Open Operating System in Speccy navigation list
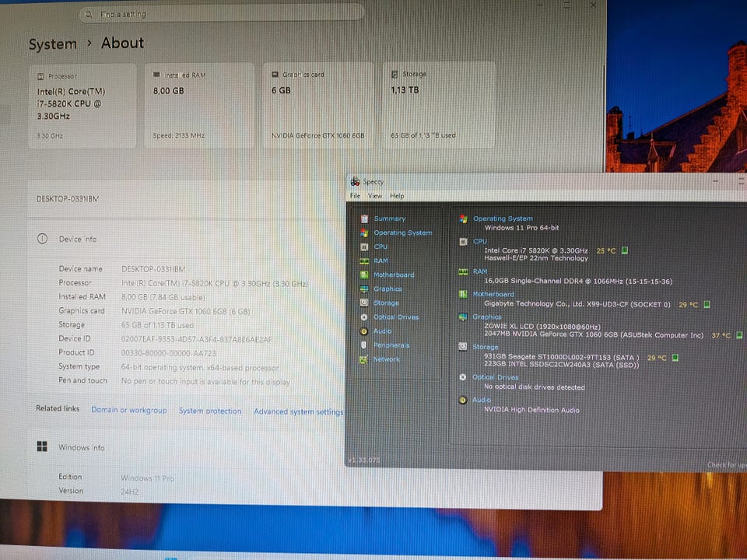 (x=403, y=233)
